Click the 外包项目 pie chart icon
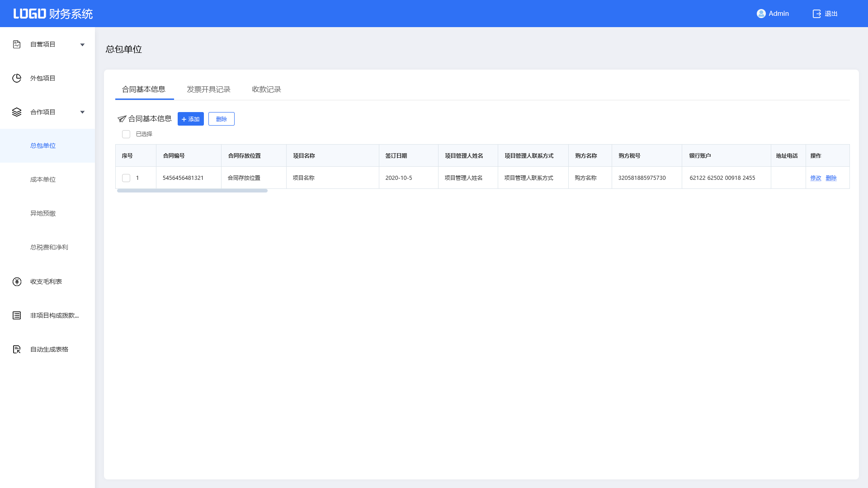Image resolution: width=868 pixels, height=488 pixels. 17,78
